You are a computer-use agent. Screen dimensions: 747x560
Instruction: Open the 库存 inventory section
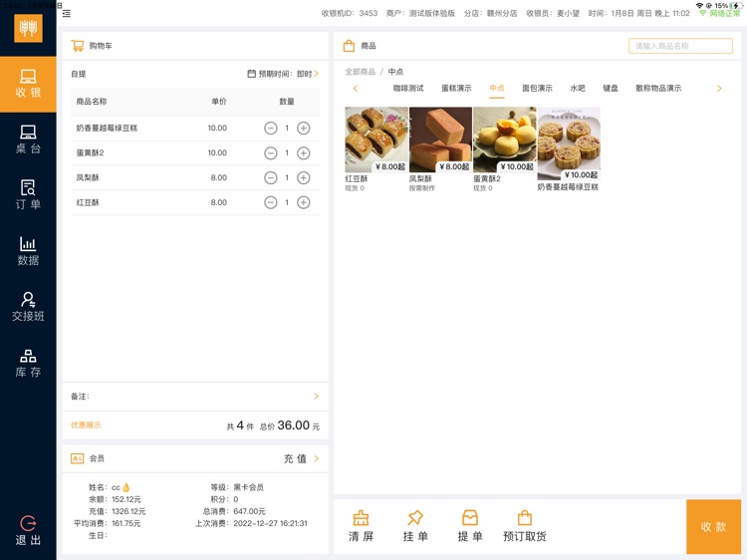tap(28, 363)
